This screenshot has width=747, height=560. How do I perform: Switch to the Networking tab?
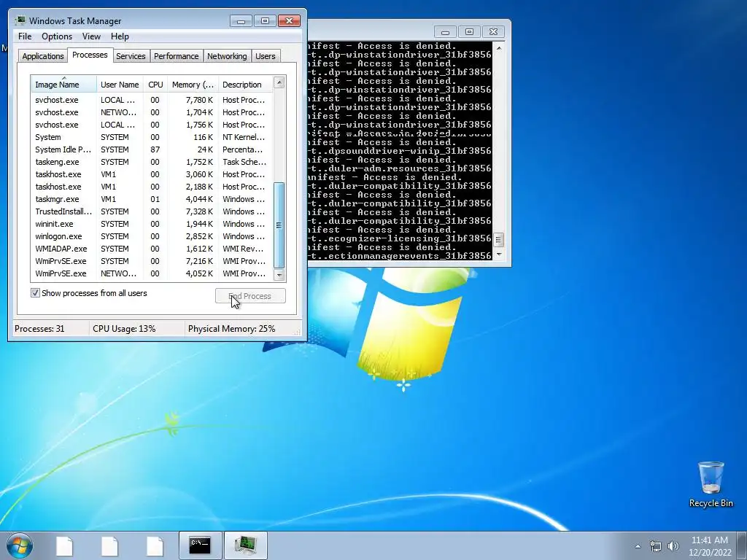227,56
